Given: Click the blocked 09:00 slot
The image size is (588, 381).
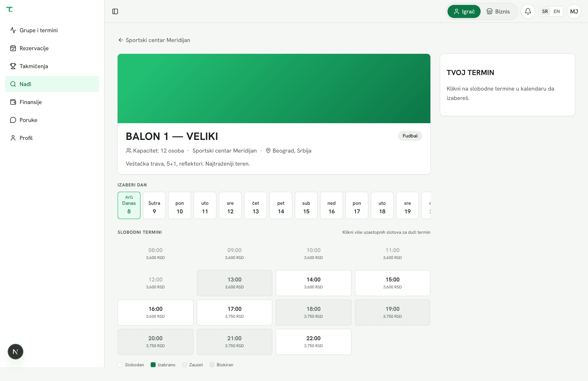Looking at the screenshot, I should (x=234, y=254).
